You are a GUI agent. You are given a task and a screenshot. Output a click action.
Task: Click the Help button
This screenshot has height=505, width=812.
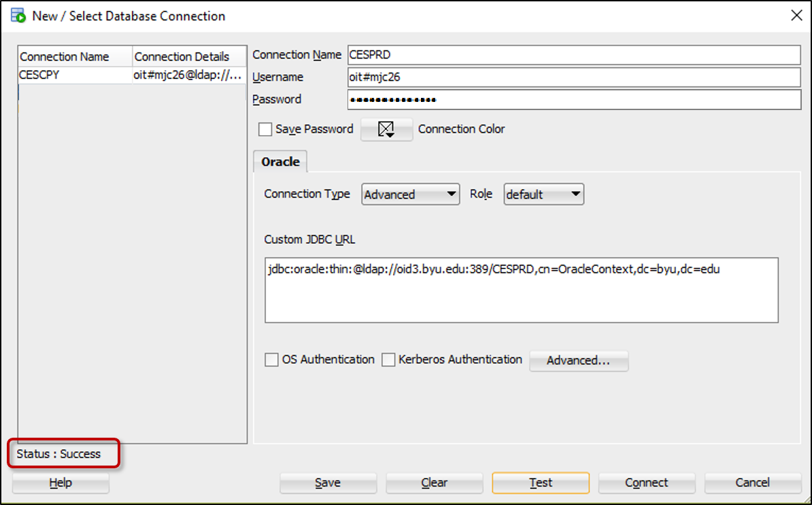[x=61, y=483]
